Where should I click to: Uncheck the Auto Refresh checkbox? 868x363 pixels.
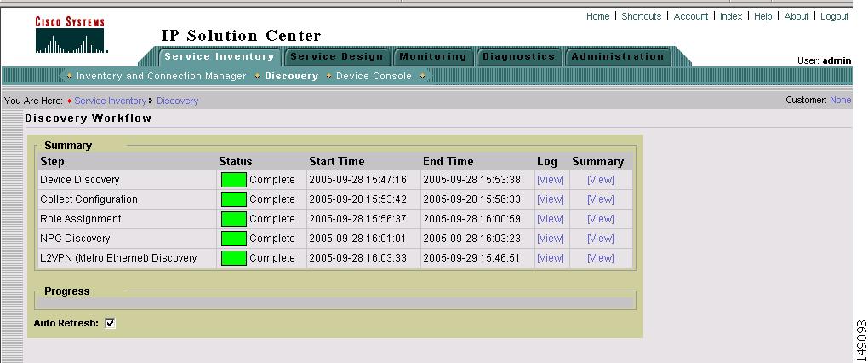tap(110, 323)
